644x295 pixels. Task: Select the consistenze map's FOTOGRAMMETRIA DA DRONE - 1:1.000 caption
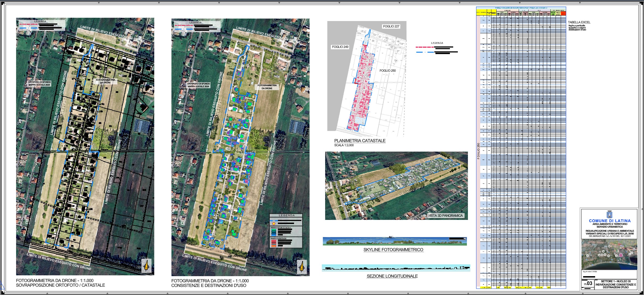[x=210, y=281]
